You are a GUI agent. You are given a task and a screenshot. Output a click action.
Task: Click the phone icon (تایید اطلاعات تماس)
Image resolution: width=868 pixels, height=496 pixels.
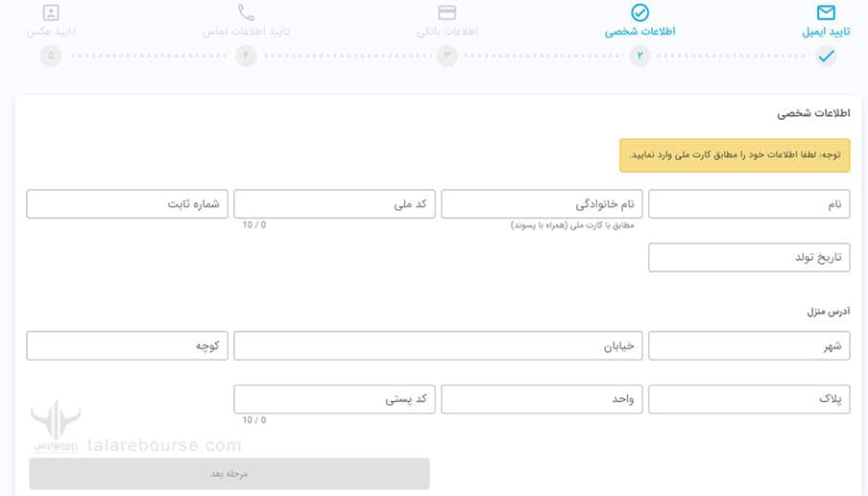[246, 12]
